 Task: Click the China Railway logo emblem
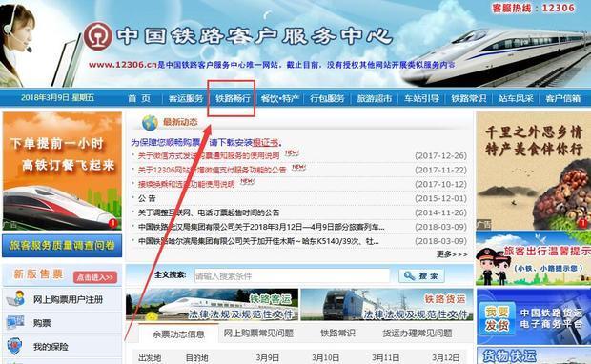coord(97,36)
